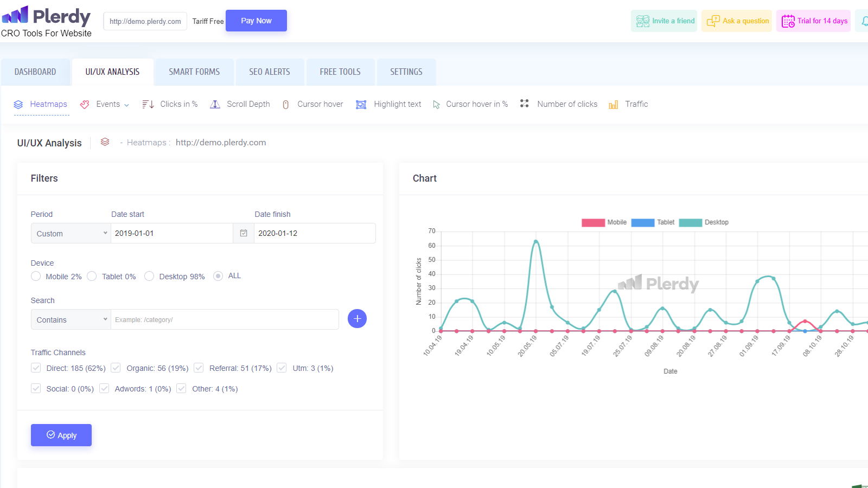Open the Cursor hover mouse icon
This screenshot has width=868, height=488.
(286, 105)
